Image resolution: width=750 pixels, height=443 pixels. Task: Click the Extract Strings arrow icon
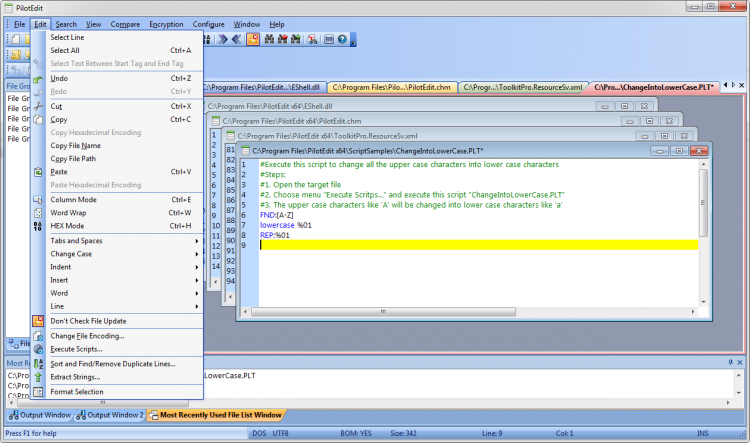pyautogui.click(x=39, y=377)
